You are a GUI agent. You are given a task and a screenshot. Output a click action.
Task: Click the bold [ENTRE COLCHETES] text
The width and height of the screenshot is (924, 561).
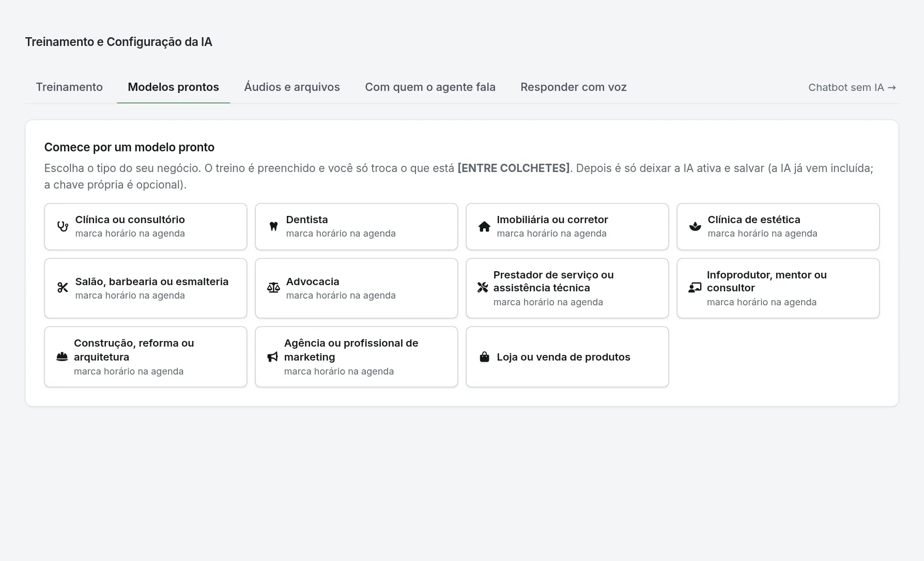point(514,168)
